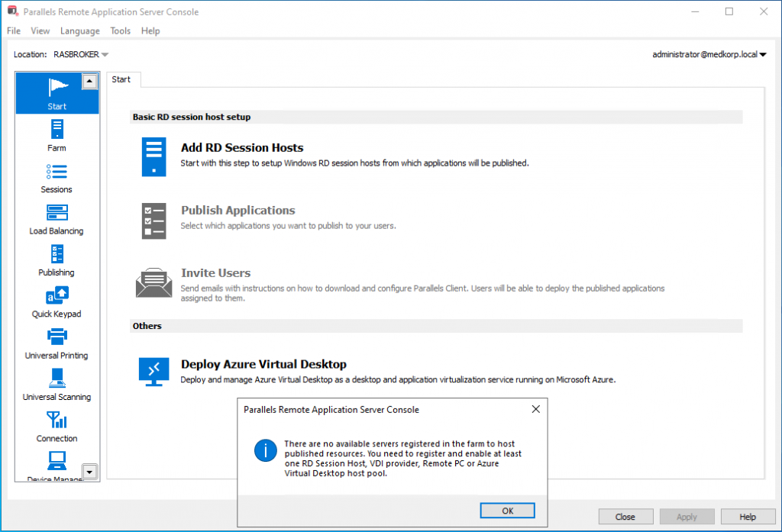Screen dimensions: 782x532
Task: Click the bottom Help button
Action: coord(748,517)
